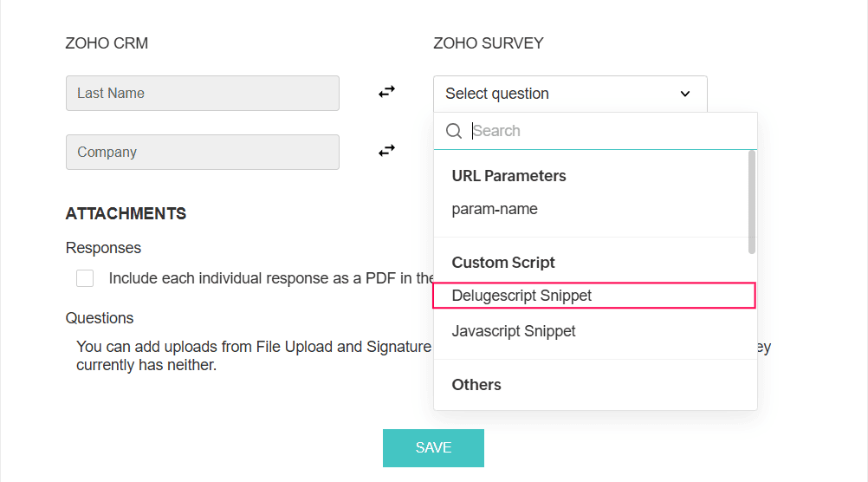Click the dropdown list scrollbar
Image resolution: width=868 pixels, height=482 pixels.
(751, 203)
